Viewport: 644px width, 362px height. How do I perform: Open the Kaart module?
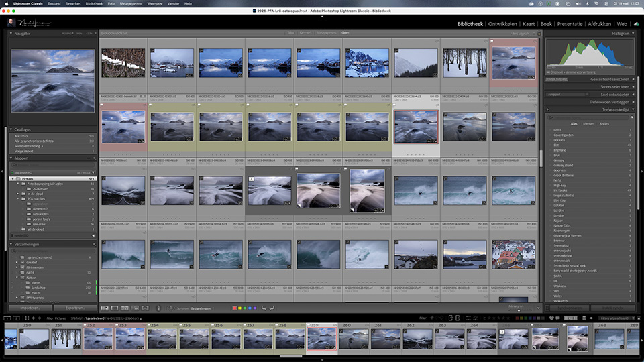click(529, 24)
